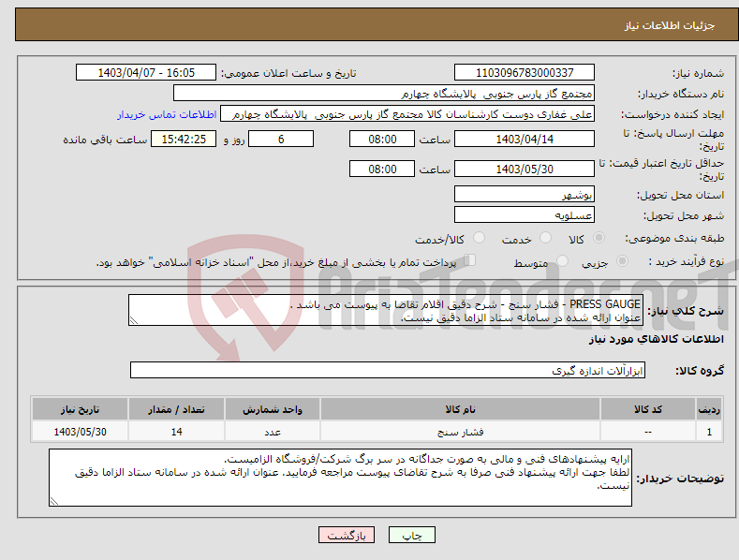Click the واحد شمارش column header
The image size is (739, 560).
coord(273,409)
